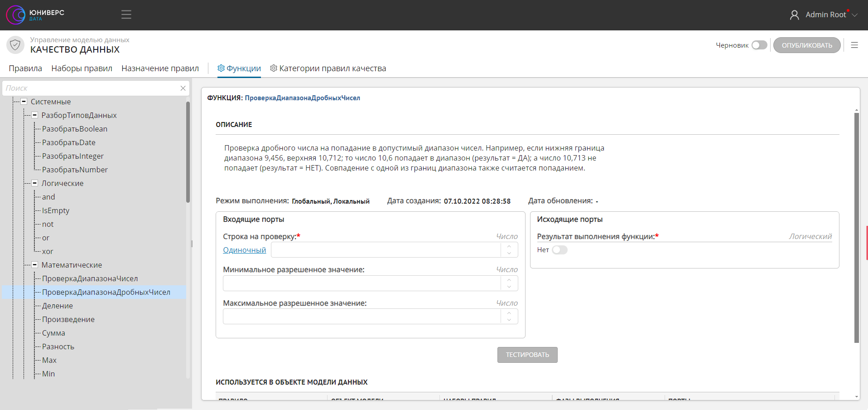
Task: Click the Функции tab gear icon
Action: click(x=221, y=68)
